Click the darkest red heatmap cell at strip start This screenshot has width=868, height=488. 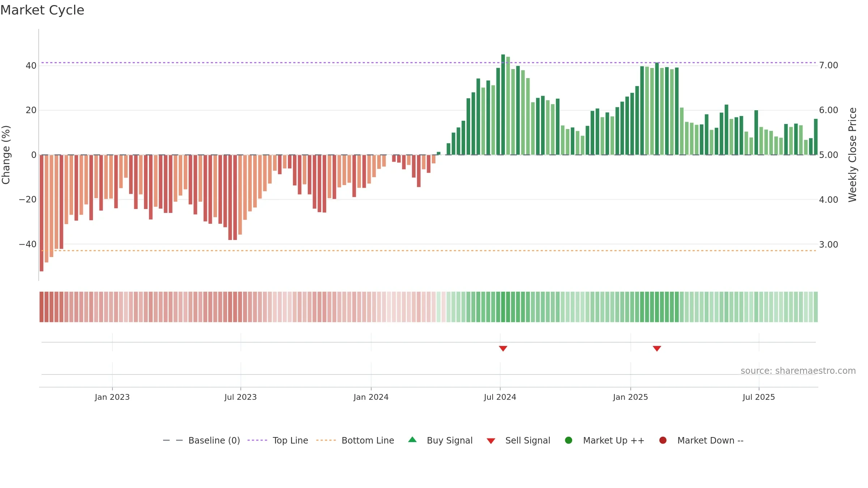pyautogui.click(x=42, y=307)
